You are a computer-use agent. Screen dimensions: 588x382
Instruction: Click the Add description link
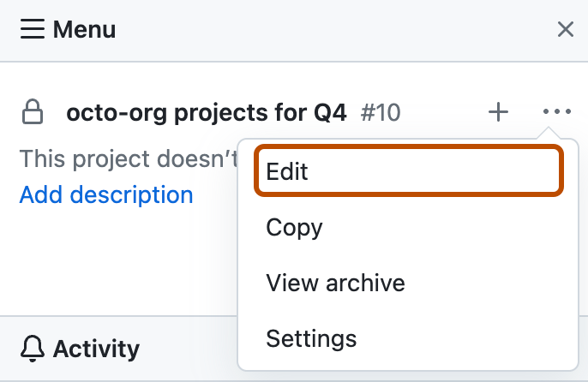[106, 195]
